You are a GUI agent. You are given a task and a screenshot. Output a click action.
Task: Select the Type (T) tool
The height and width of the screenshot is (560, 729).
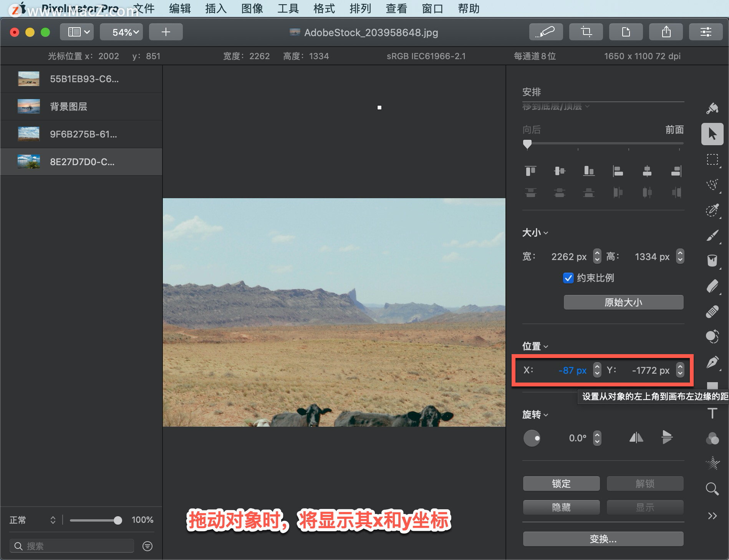click(x=712, y=413)
